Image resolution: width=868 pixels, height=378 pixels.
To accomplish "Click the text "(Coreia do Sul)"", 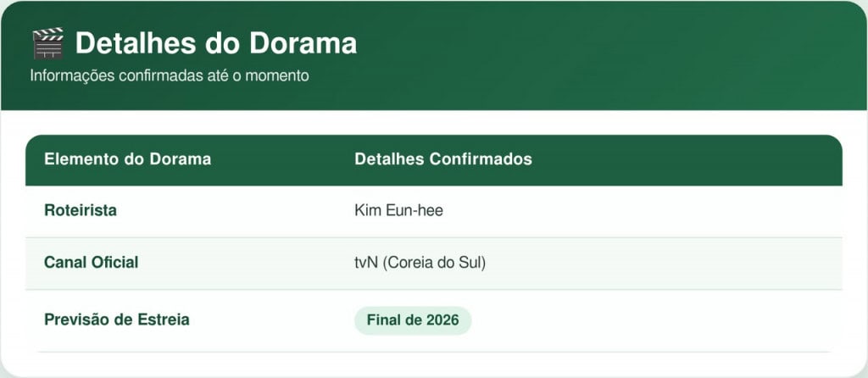I will point(434,263).
